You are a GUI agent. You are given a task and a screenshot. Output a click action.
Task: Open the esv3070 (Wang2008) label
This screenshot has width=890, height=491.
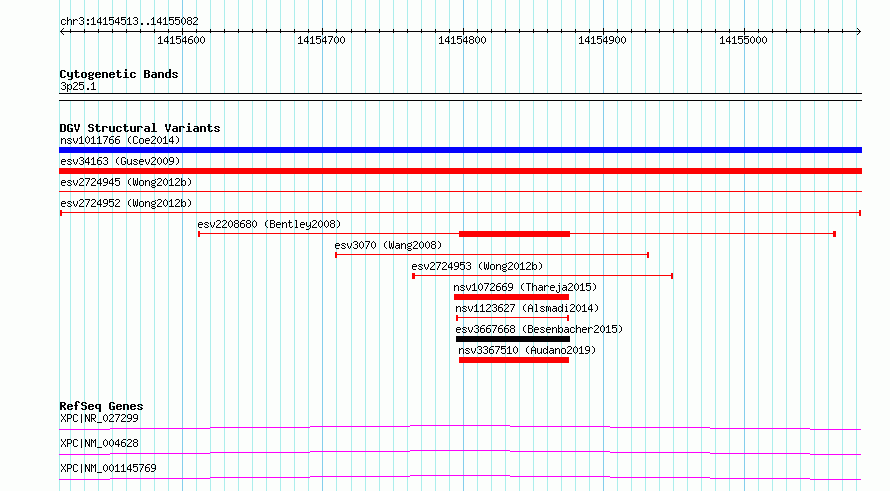point(388,245)
